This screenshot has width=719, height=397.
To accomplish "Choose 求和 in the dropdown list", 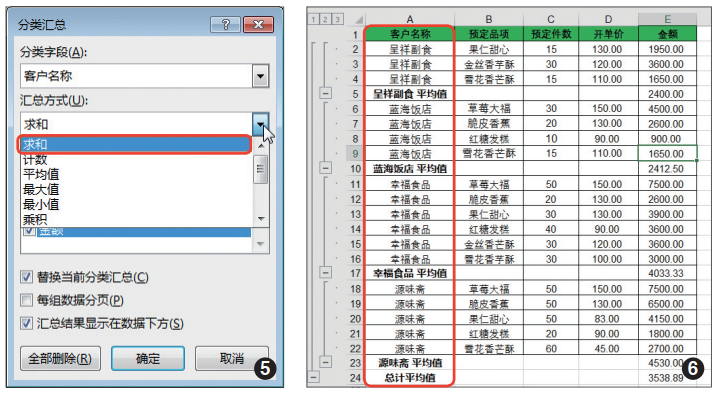I will click(134, 144).
